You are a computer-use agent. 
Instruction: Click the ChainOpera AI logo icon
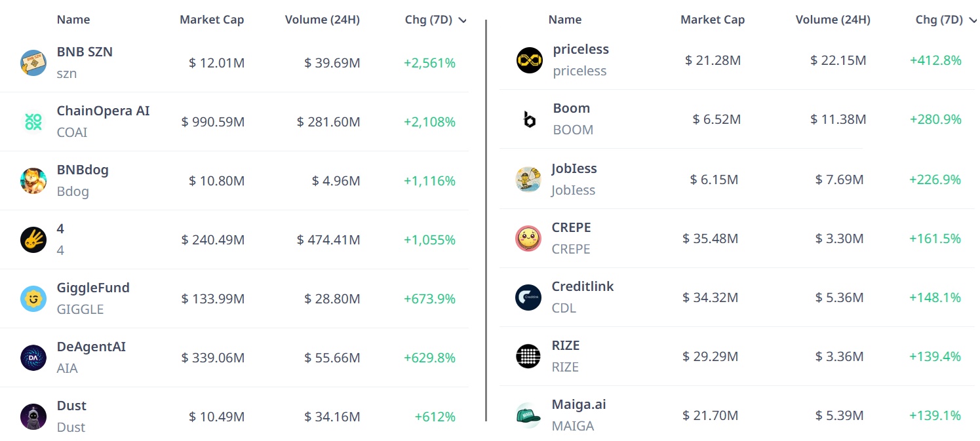pos(33,122)
